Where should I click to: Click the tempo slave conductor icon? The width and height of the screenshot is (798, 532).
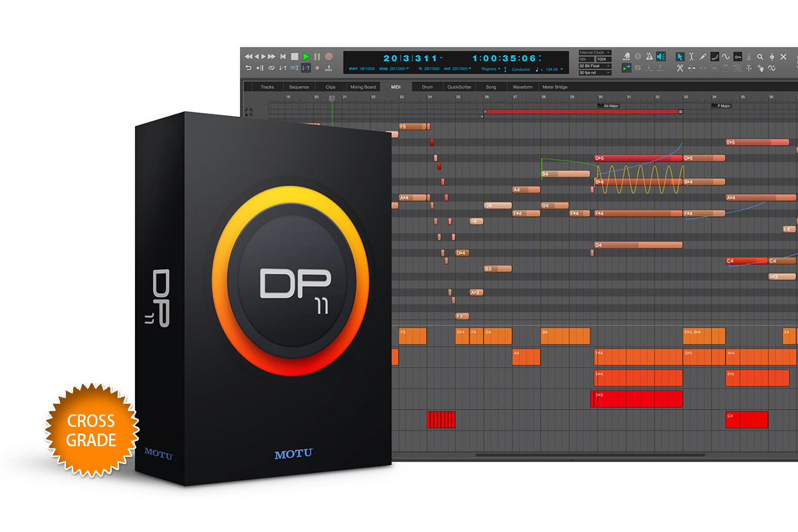(x=626, y=57)
